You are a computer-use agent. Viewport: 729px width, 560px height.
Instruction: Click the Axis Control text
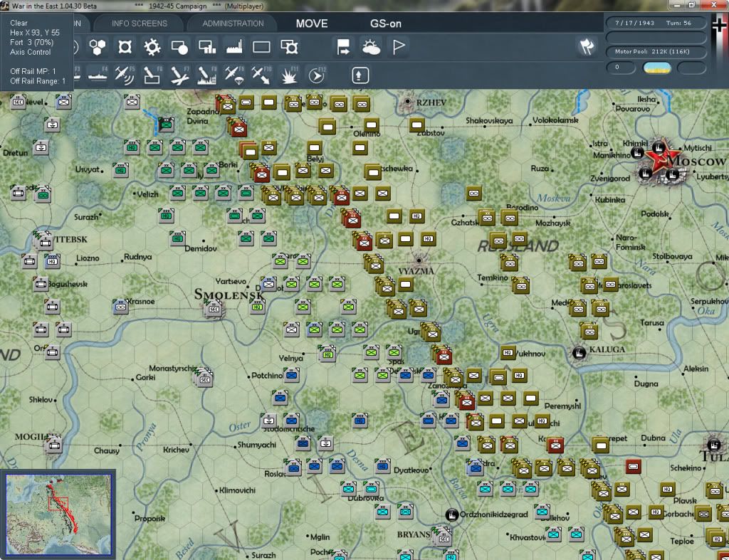30,52
